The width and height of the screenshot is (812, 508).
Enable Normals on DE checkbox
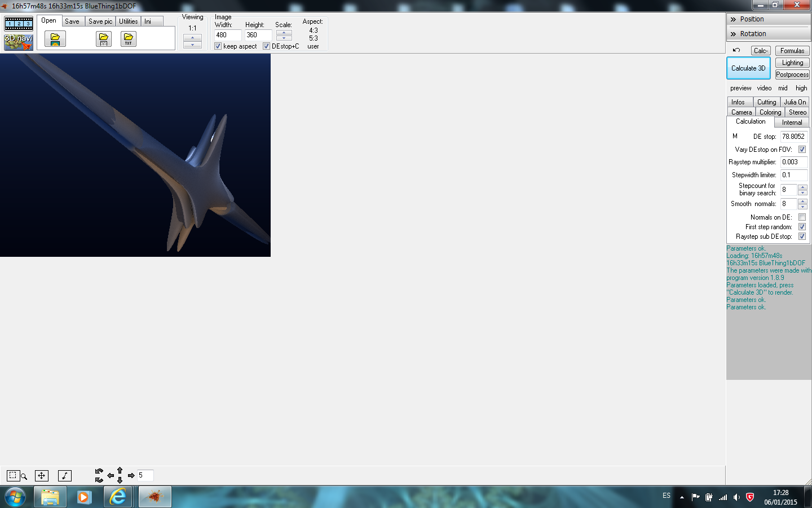click(x=802, y=217)
